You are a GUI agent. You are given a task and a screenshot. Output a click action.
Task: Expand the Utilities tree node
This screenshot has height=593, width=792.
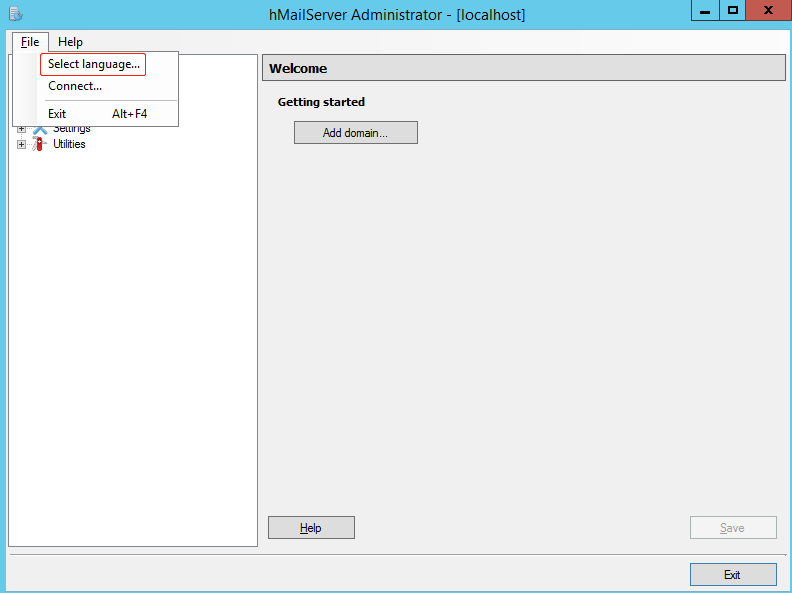[21, 144]
